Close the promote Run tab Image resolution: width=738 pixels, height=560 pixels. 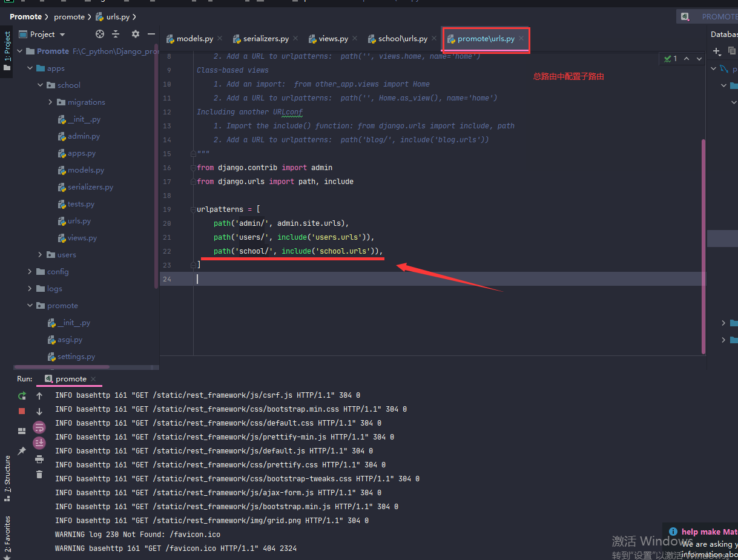click(93, 379)
